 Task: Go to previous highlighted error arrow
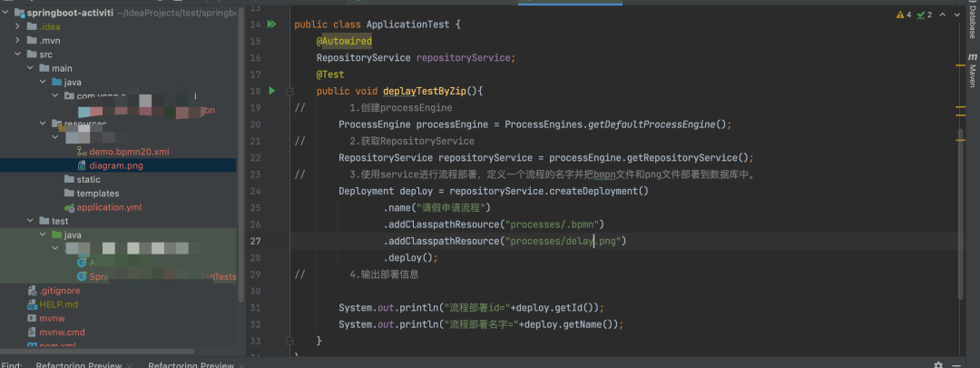[943, 15]
